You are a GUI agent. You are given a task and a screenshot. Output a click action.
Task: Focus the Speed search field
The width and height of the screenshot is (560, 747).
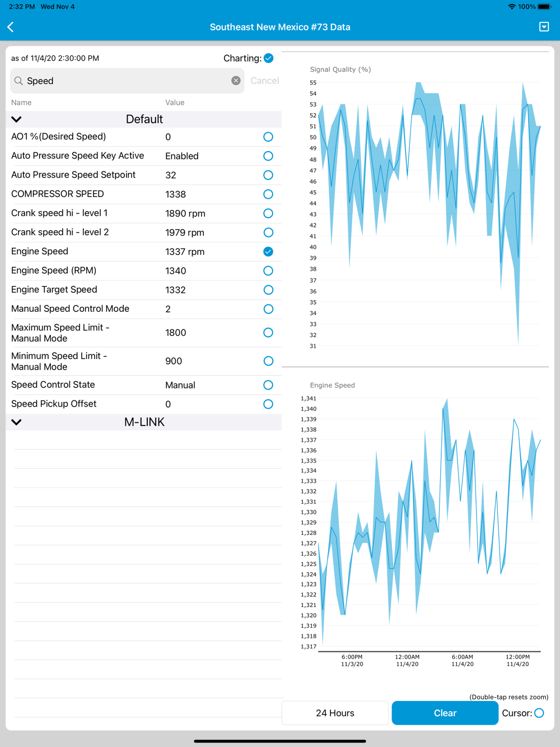(127, 81)
